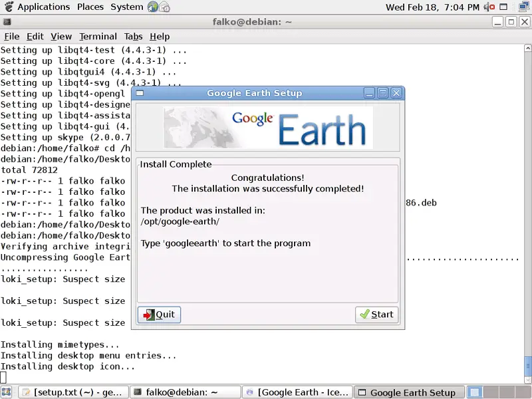
Task: Click 'total 72812' terminal line
Action: click(29, 170)
